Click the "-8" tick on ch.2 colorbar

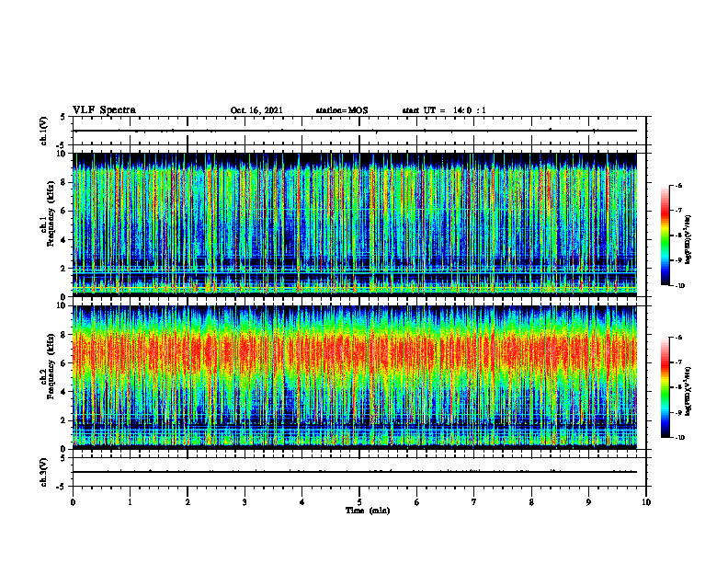pyautogui.click(x=678, y=387)
